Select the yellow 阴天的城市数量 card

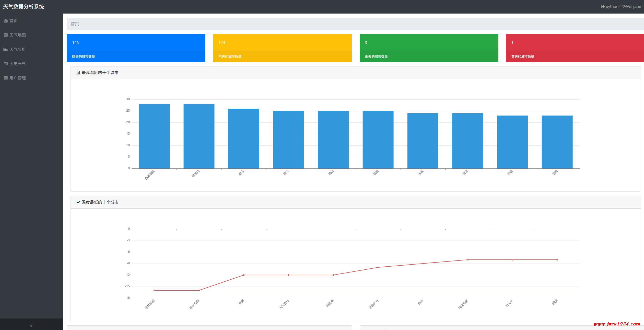click(282, 48)
